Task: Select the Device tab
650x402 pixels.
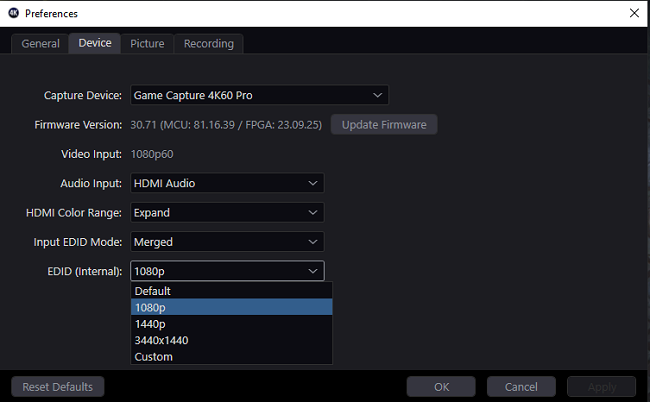Action: [x=95, y=43]
